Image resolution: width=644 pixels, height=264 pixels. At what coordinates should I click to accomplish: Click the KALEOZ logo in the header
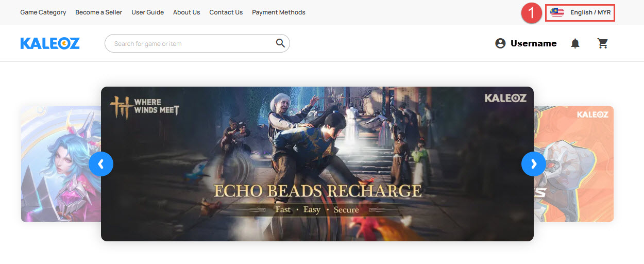(x=50, y=44)
